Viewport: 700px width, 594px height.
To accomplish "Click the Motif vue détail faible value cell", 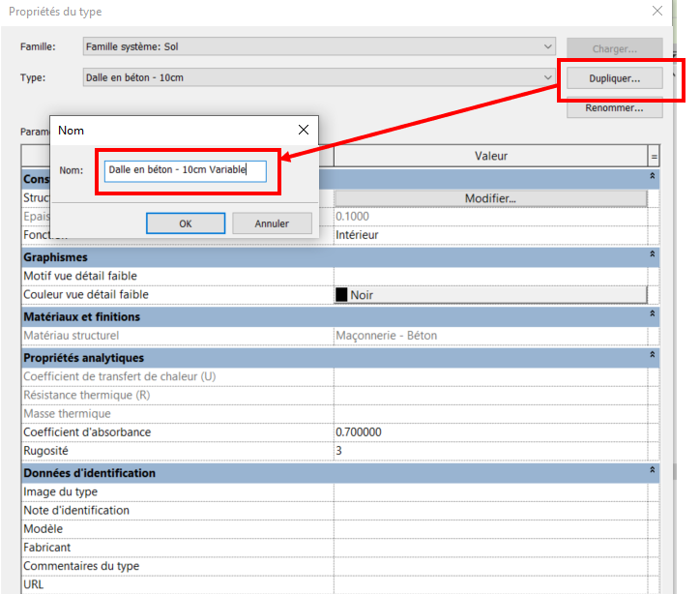I will (490, 277).
